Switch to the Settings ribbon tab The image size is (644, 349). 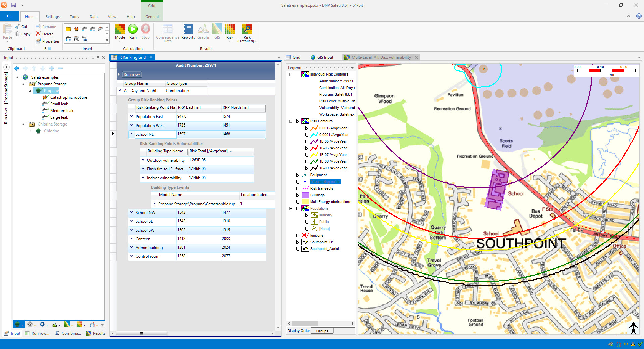[52, 16]
